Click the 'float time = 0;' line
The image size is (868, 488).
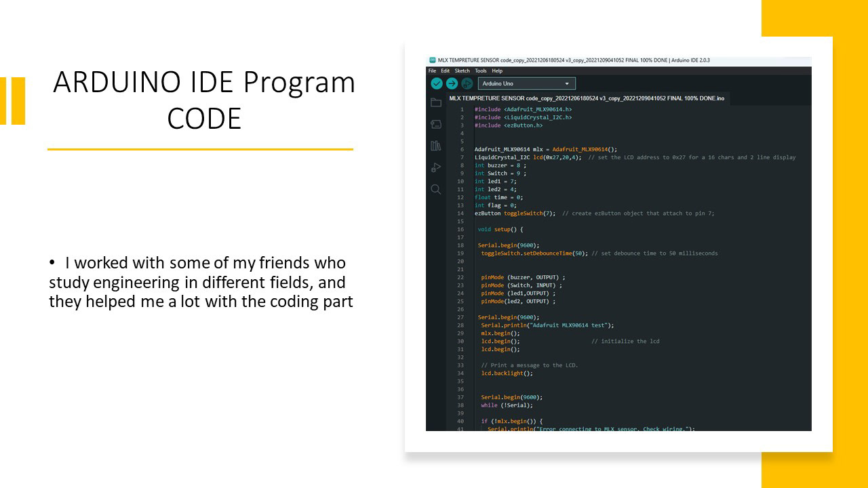[499, 197]
